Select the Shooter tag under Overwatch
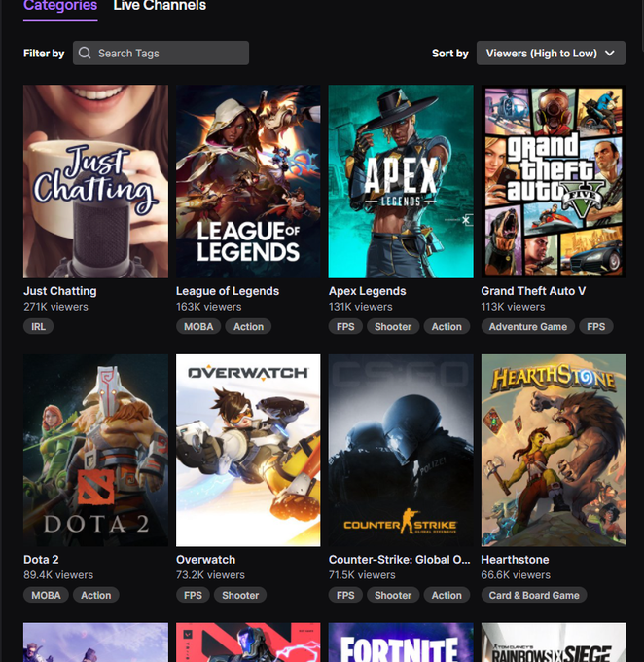 (240, 595)
